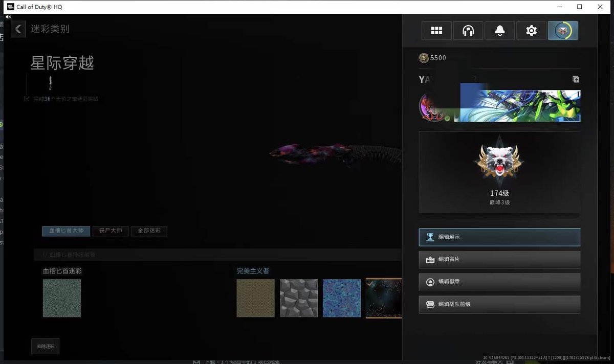This screenshot has width=614, height=364.
Task: Select the gold pattern 完美主义者 camo
Action: [256, 298]
